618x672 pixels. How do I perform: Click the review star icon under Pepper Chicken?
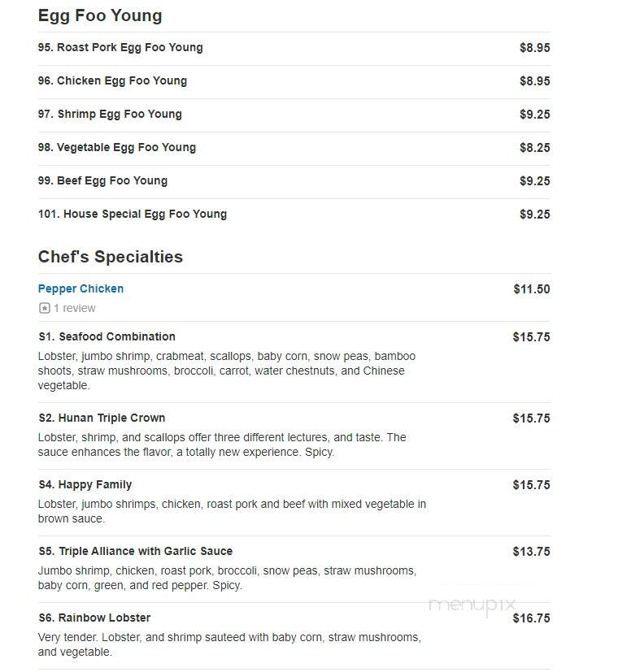(x=44, y=308)
